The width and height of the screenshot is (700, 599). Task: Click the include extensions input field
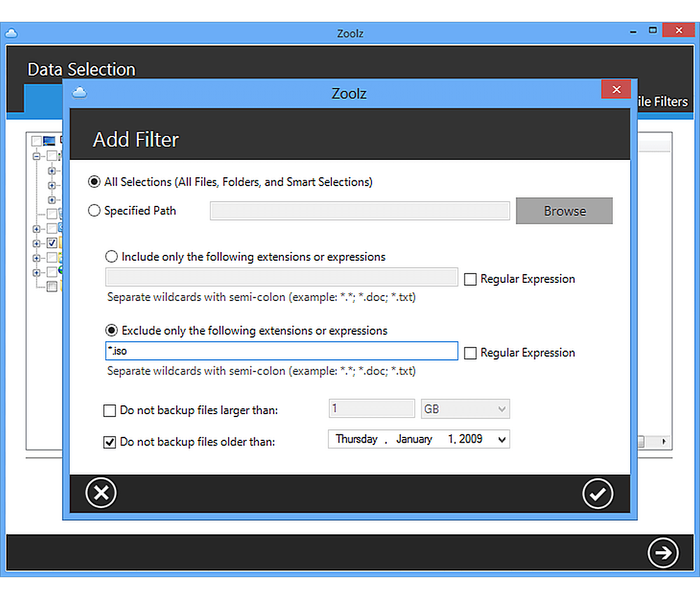point(282,277)
